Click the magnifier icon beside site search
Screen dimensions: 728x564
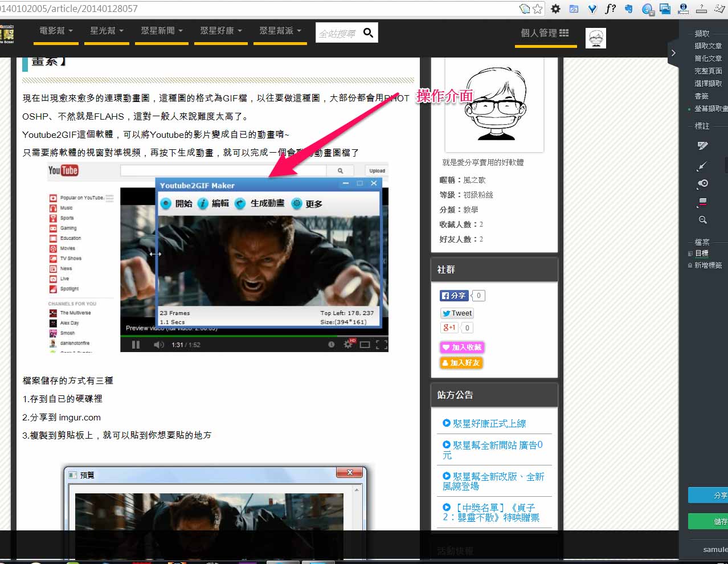[x=369, y=33]
